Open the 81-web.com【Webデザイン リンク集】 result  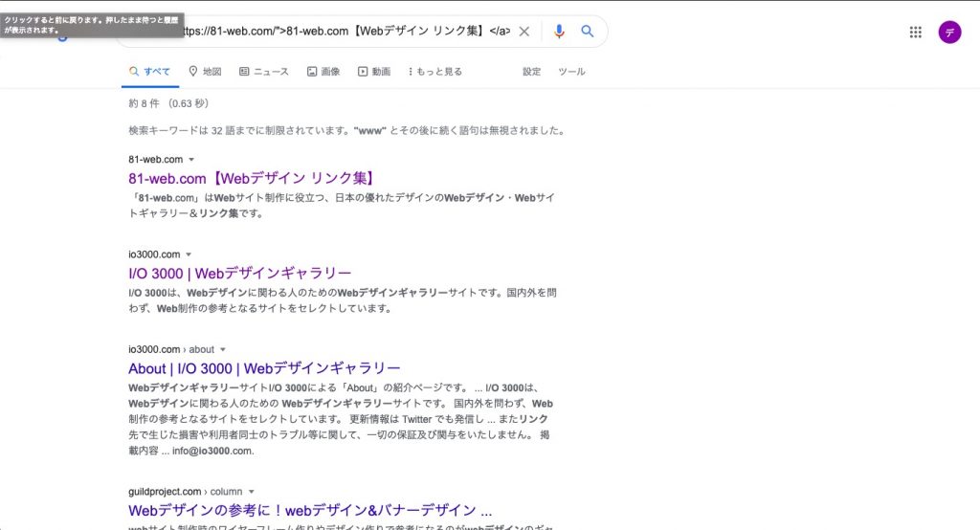[x=253, y=178]
